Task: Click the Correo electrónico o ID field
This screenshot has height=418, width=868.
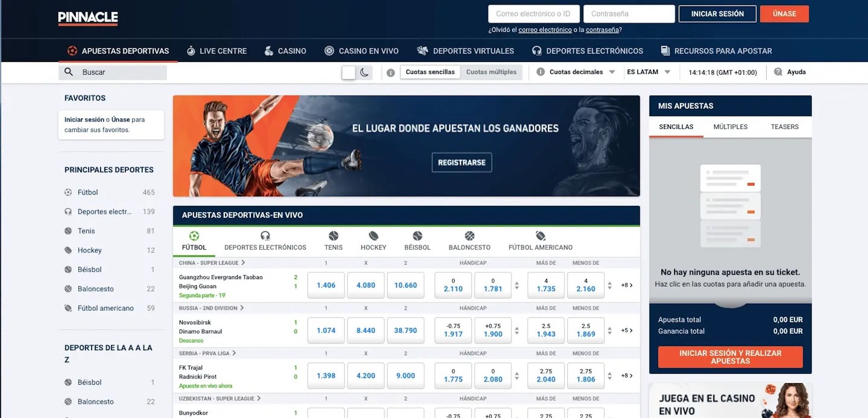Action: [533, 14]
